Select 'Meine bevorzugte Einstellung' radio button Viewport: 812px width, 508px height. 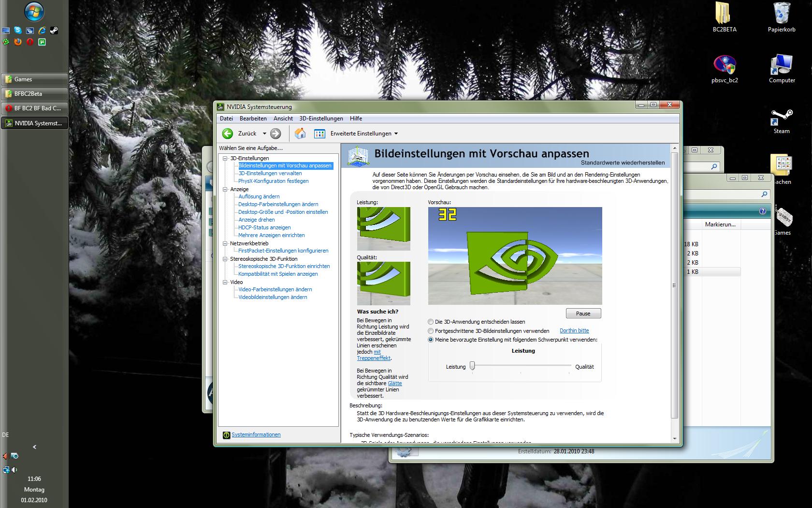point(431,340)
